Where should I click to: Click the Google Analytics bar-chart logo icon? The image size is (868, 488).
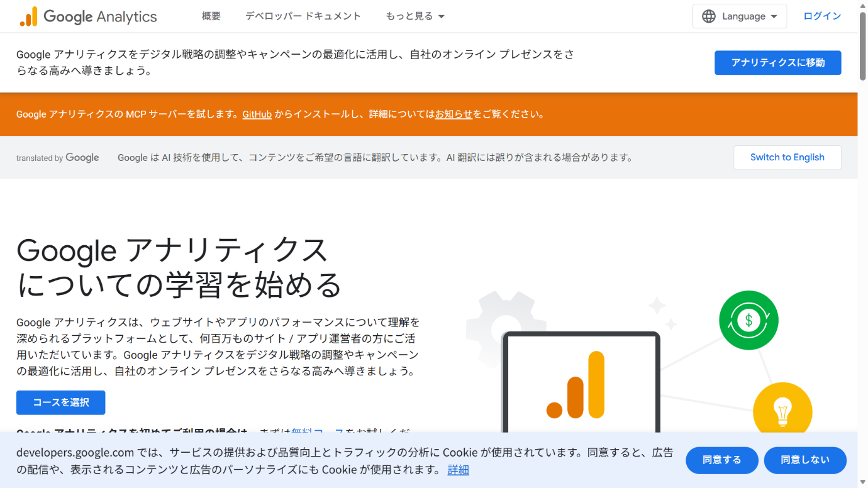click(28, 16)
